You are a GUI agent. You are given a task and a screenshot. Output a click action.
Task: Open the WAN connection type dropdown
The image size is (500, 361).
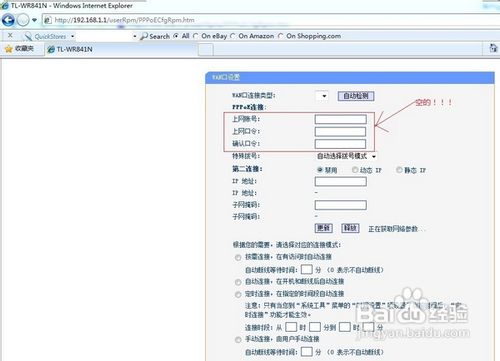tap(322, 96)
